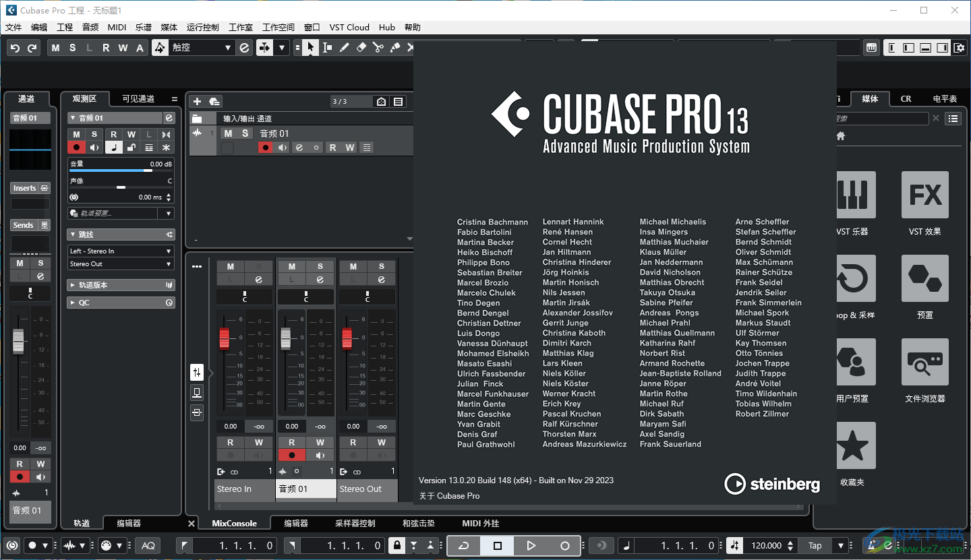Open the Favorites star tile
Viewport: 971px width, 560px height.
[855, 445]
